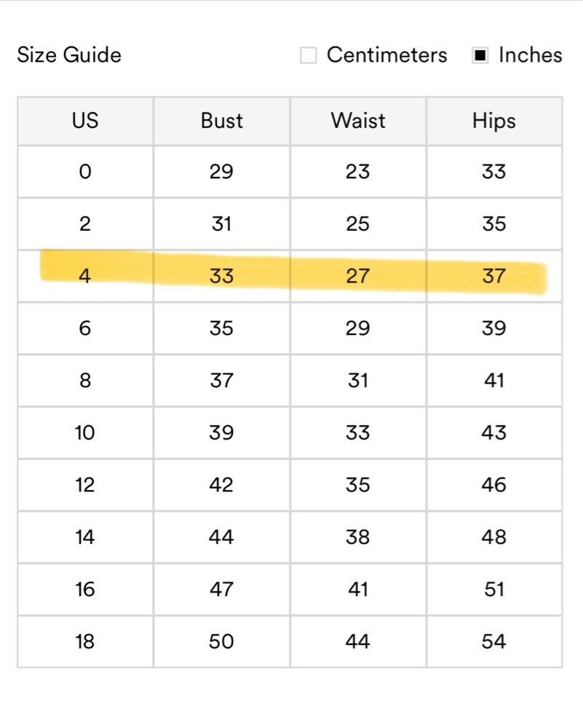
Task: Select the Waist column header
Action: coord(358,121)
